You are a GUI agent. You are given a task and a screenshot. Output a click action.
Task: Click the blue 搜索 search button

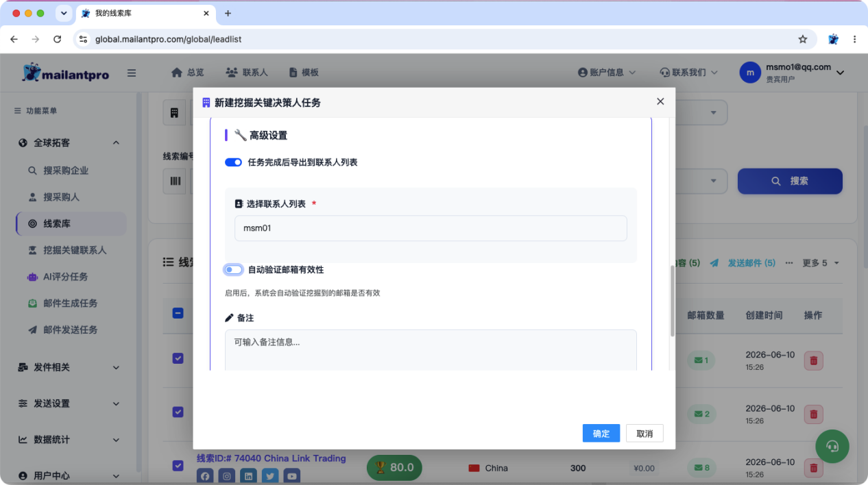[x=790, y=181]
